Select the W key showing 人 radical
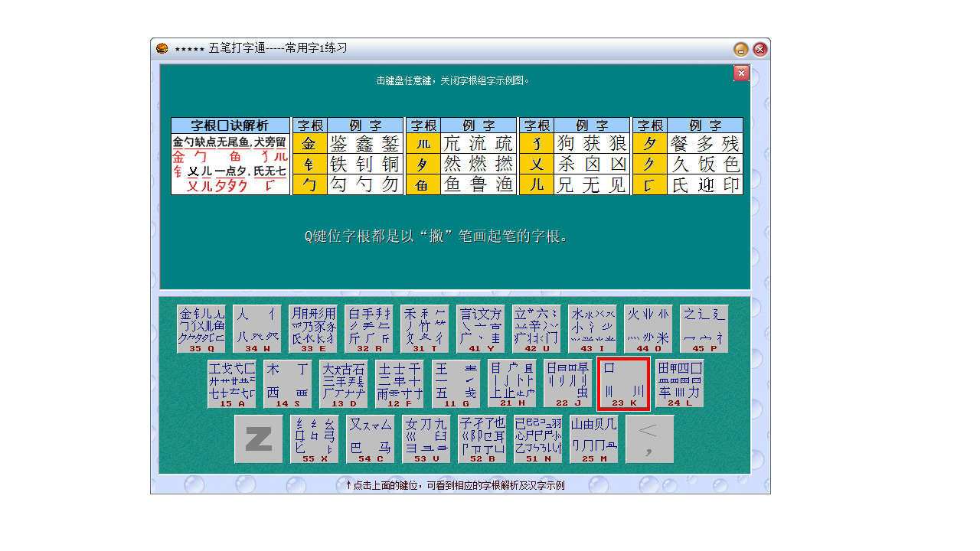 257,328
